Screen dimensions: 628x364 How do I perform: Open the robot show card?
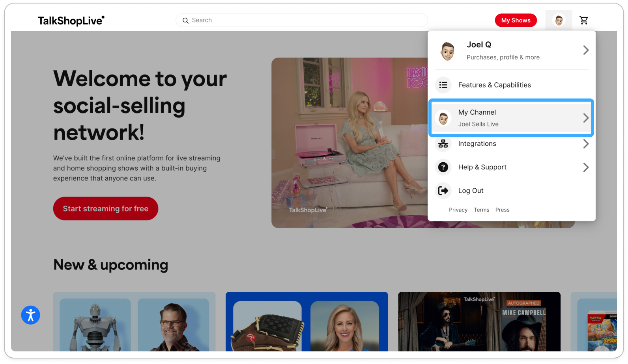(134, 321)
